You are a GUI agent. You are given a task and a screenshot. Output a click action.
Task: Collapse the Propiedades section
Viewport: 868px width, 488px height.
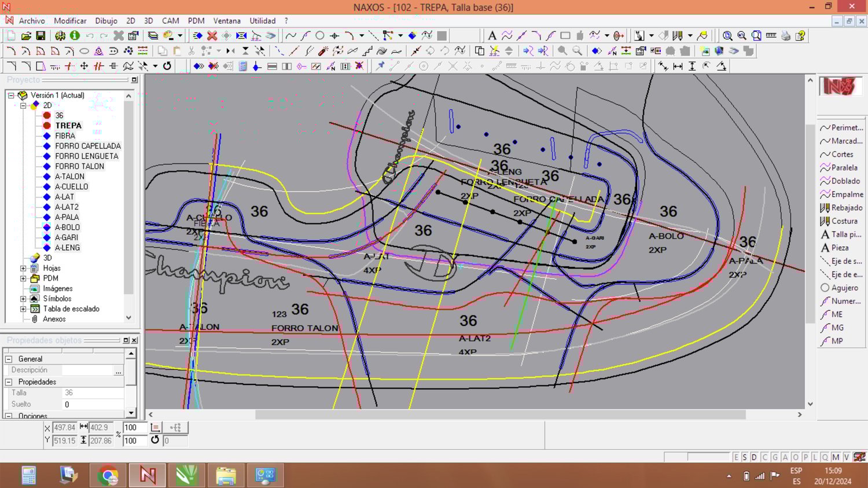coord(9,382)
